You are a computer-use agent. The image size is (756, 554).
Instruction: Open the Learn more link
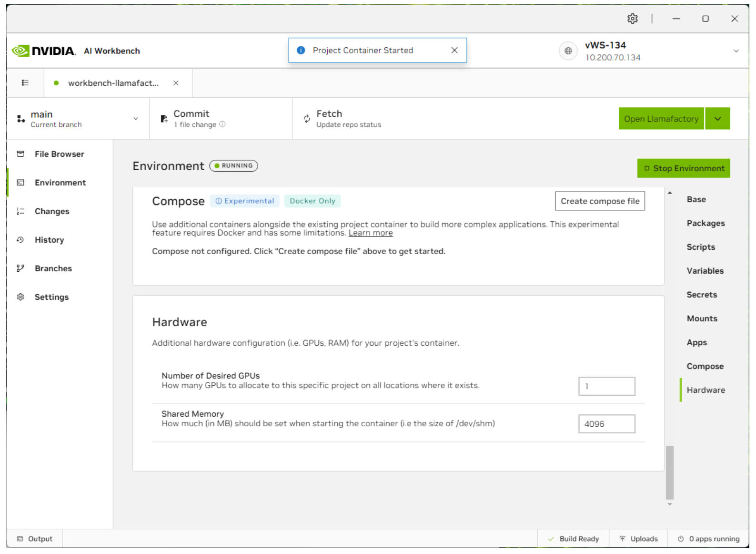370,233
